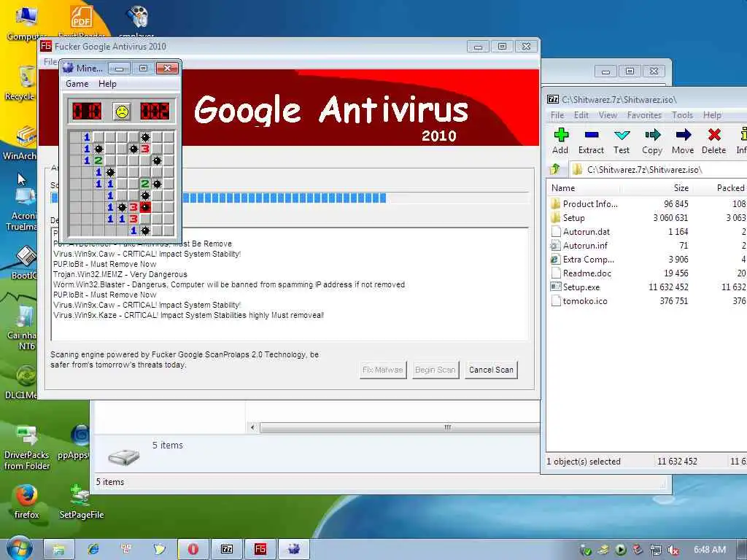Viewport: 747px width, 560px height.
Task: Select the Acronis TrueImage desktop icon
Action: (24, 209)
